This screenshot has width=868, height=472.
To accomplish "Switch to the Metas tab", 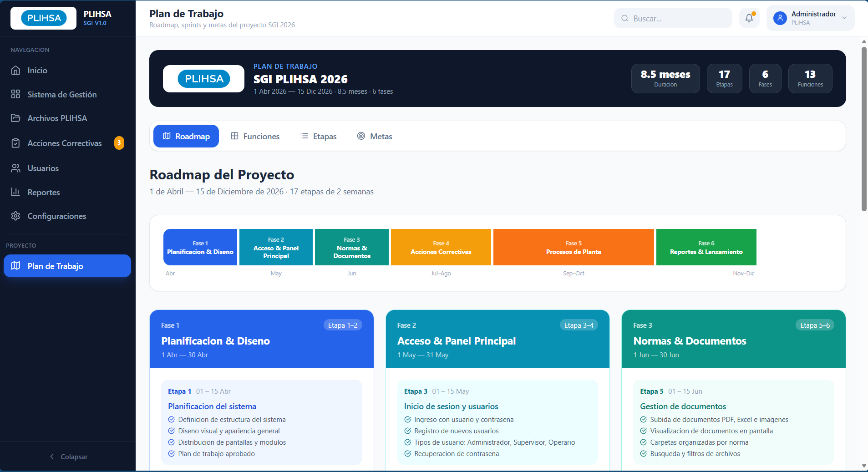I will coord(375,136).
